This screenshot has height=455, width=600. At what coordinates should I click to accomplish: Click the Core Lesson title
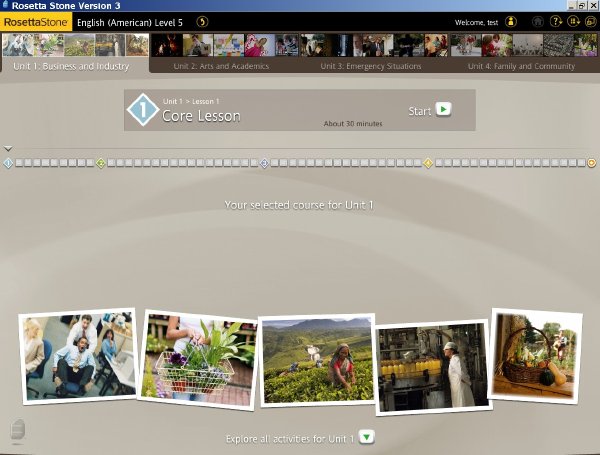201,116
